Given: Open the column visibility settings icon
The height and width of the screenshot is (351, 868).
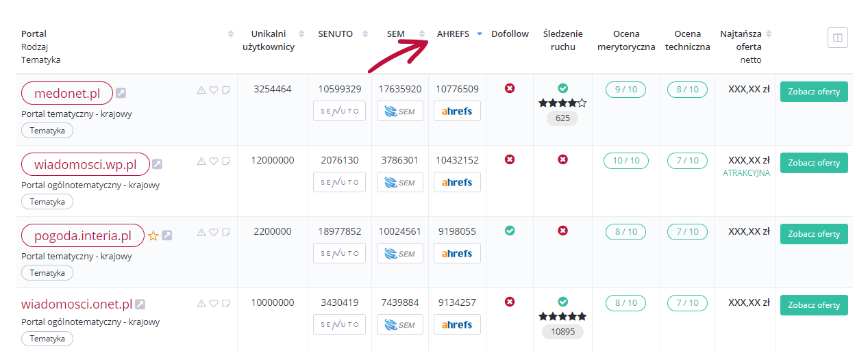Looking at the screenshot, I should (x=837, y=38).
